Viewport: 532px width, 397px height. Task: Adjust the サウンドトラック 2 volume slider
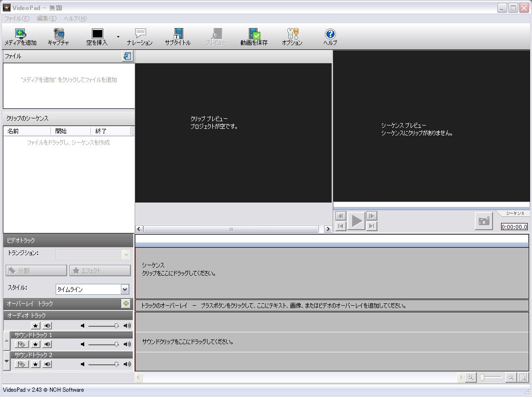pos(117,365)
